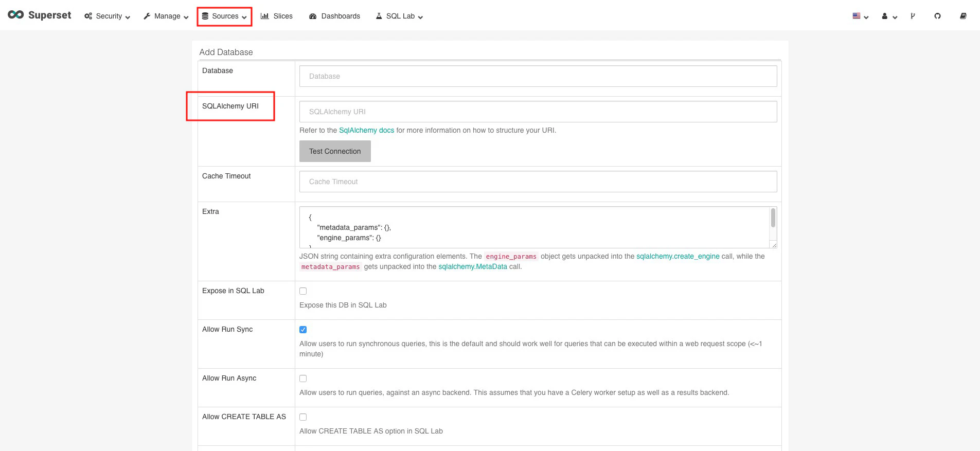Viewport: 980px width, 451px height.
Task: Tick the Allow Run Async checkbox
Action: (x=303, y=378)
